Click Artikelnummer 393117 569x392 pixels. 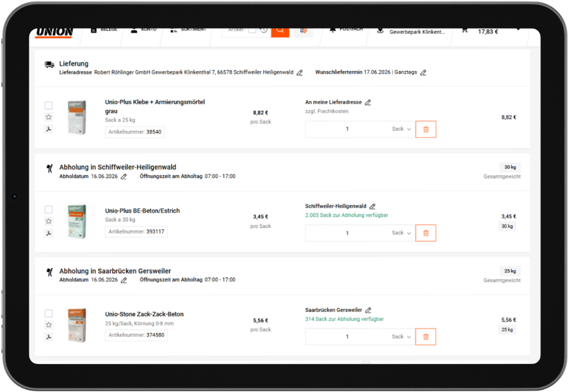pyautogui.click(x=137, y=232)
